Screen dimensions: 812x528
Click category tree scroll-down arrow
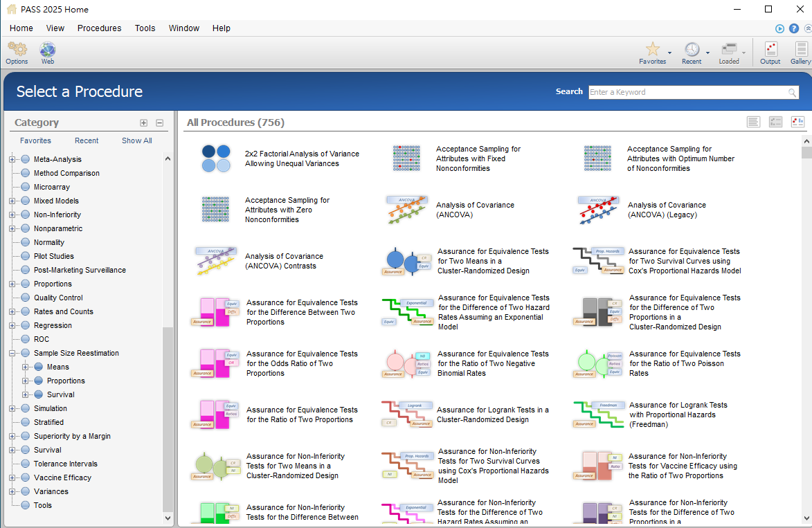click(168, 518)
